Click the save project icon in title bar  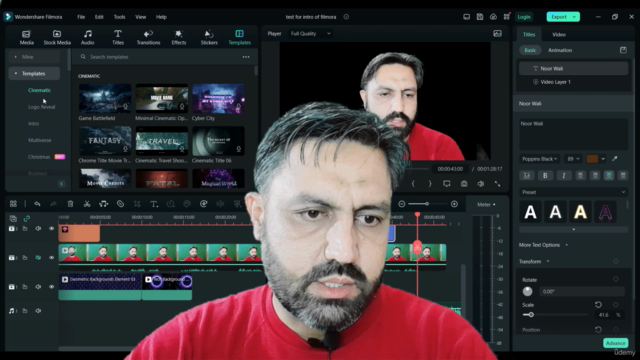[480, 17]
